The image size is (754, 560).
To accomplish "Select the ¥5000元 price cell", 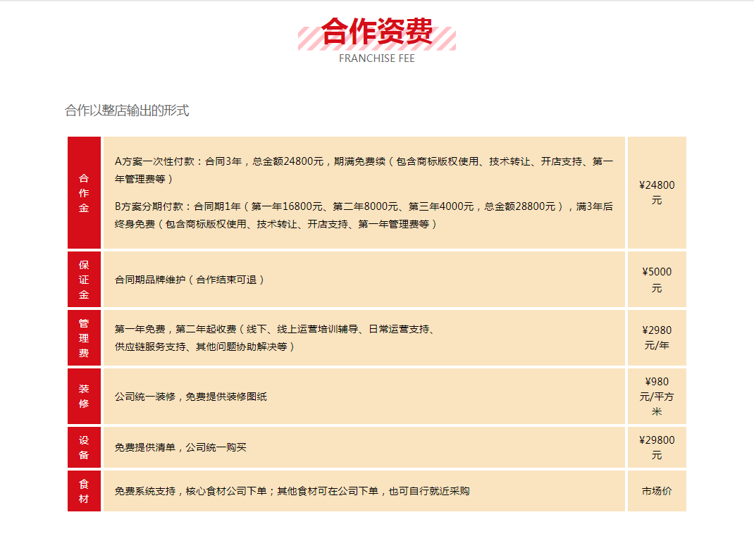I will 657,279.
